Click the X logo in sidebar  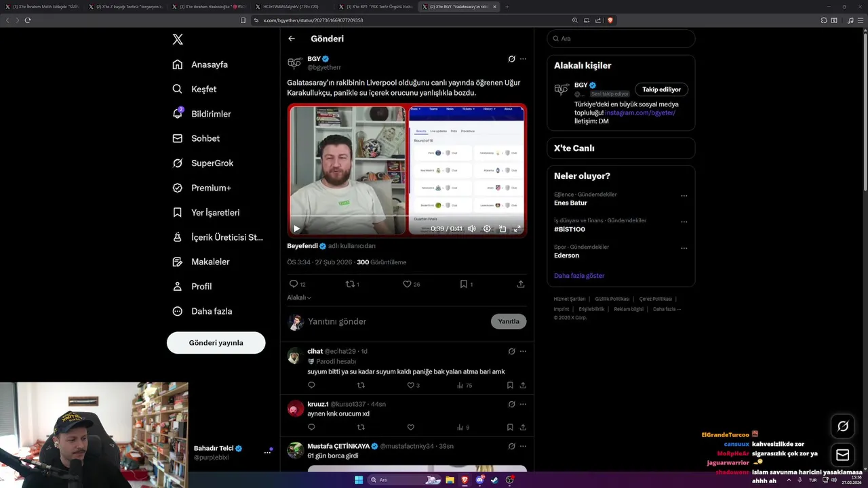pyautogui.click(x=178, y=39)
